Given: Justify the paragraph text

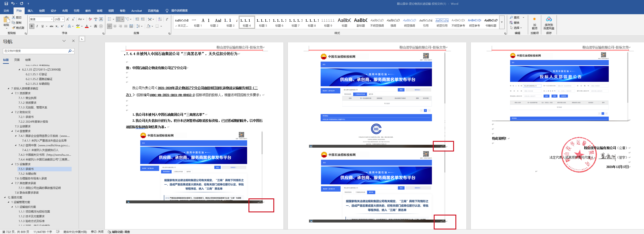Looking at the screenshot, I should tap(126, 26).
